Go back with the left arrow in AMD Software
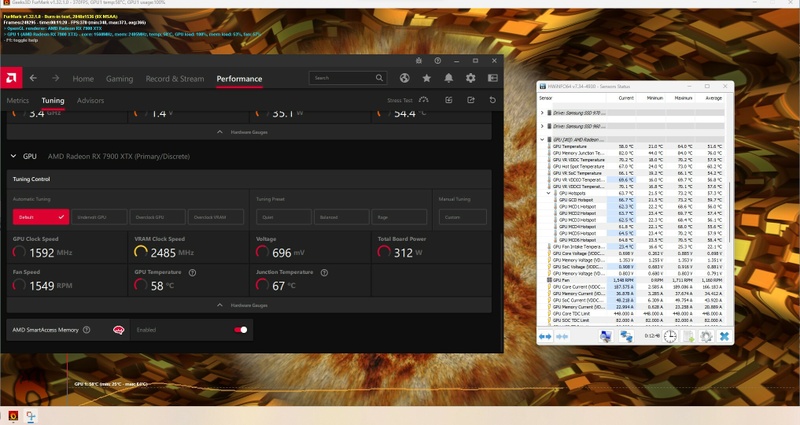800x425 pixels. click(33, 78)
